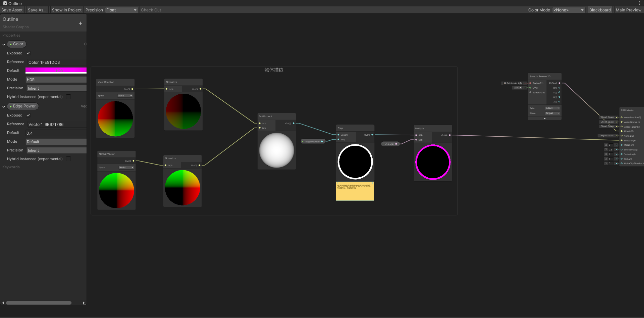Click Show In Project in the toolbar
The height and width of the screenshot is (318, 644).
[66, 10]
